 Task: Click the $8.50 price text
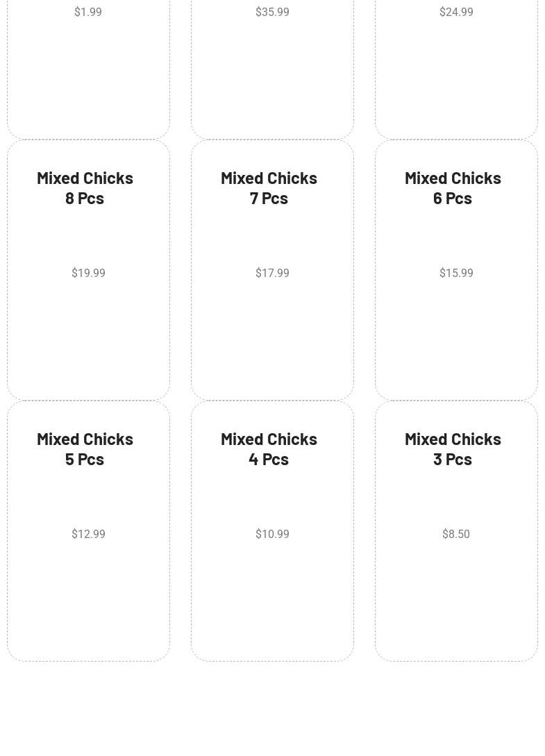(456, 534)
